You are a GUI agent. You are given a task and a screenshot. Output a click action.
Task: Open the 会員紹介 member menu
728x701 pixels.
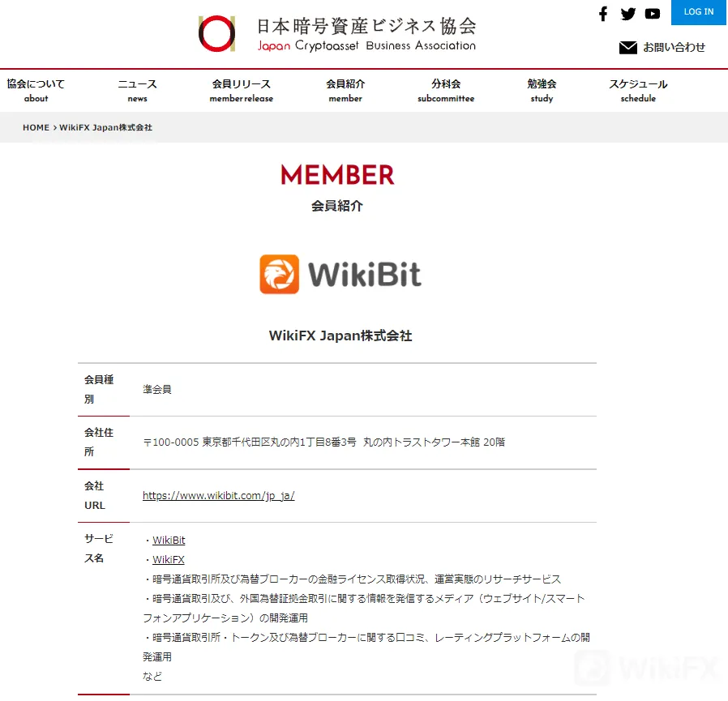point(345,91)
